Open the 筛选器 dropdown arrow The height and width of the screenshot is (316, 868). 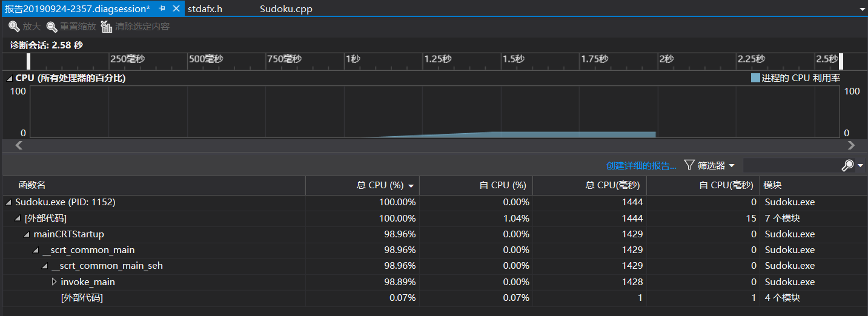pyautogui.click(x=732, y=166)
